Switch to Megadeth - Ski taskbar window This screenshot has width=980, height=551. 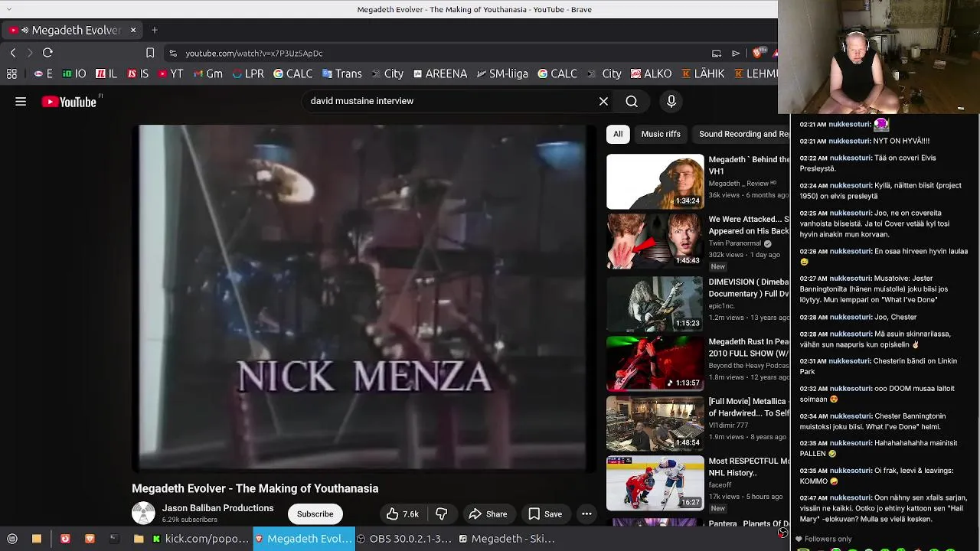pyautogui.click(x=507, y=539)
